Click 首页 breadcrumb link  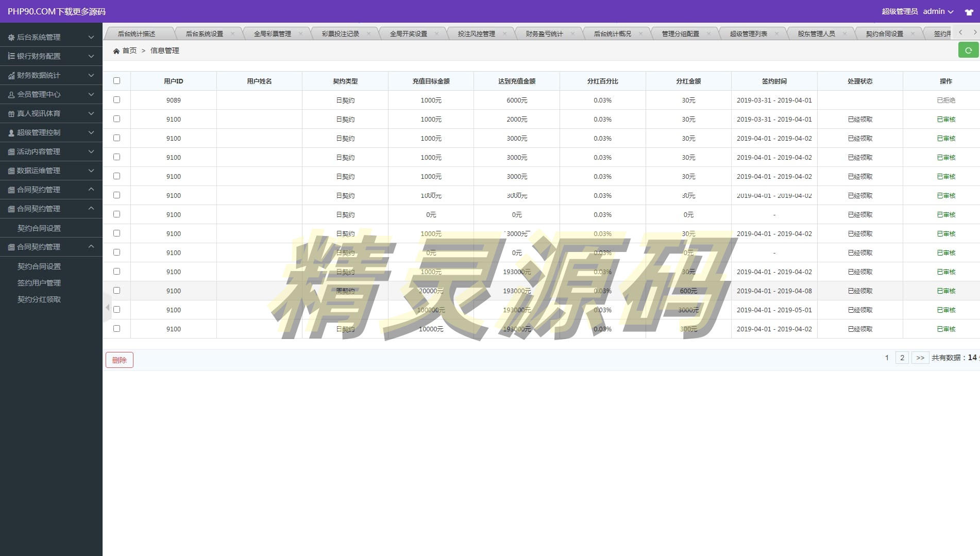click(129, 50)
